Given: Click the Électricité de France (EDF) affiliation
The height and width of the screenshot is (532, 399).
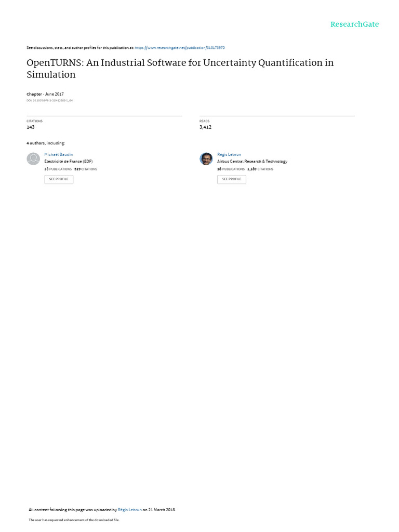Looking at the screenshot, I should pyautogui.click(x=69, y=162).
